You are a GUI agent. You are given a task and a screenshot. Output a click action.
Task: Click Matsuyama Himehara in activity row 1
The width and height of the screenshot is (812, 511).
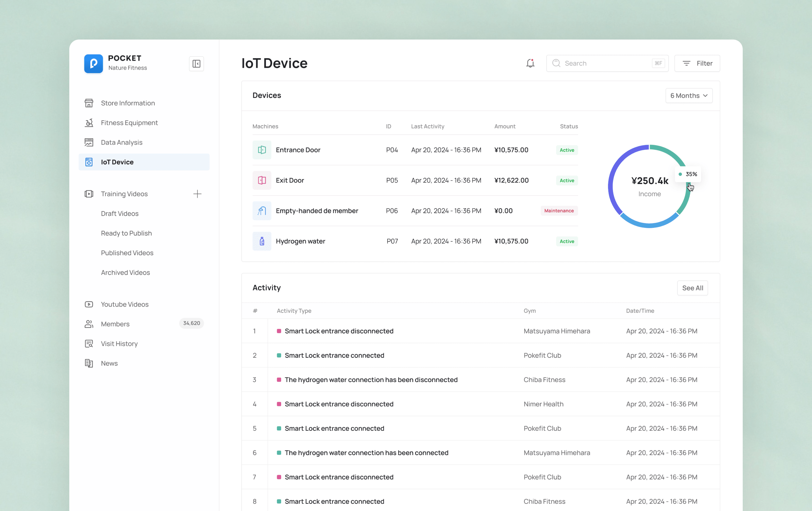[x=557, y=331]
